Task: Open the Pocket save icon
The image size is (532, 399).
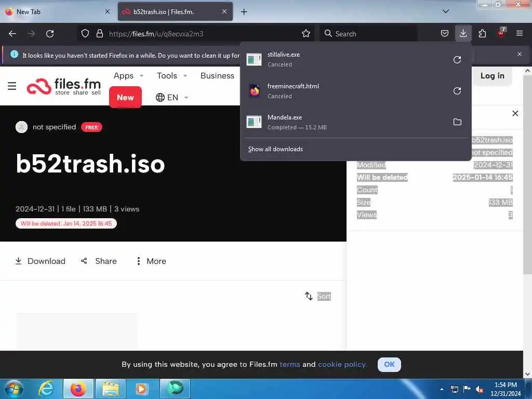Action: [445, 34]
